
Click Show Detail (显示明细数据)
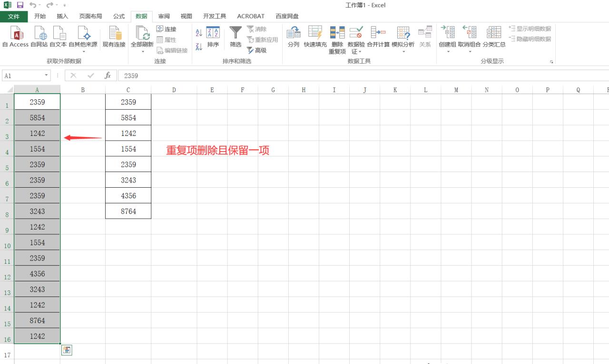click(x=530, y=29)
